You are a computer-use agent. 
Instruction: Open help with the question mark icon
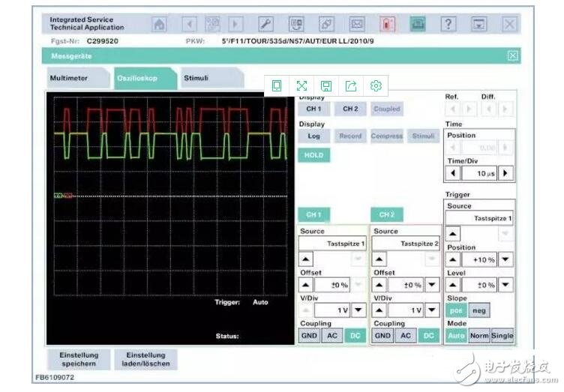click(448, 24)
